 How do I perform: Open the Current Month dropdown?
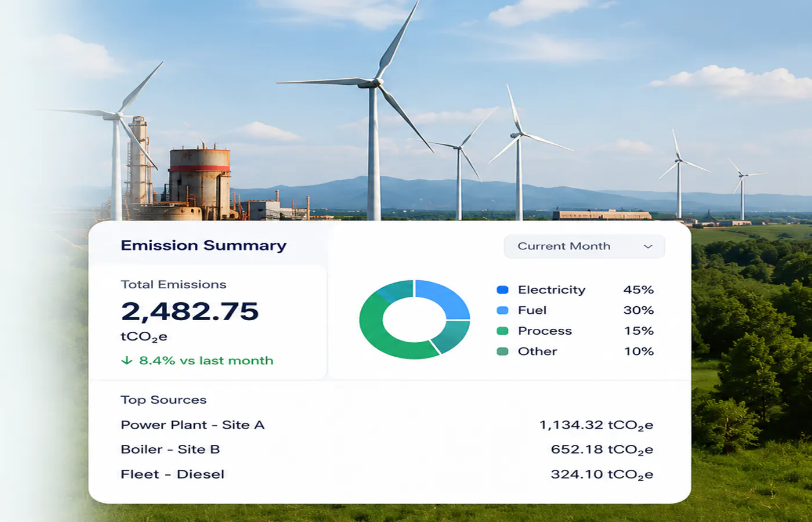point(584,246)
